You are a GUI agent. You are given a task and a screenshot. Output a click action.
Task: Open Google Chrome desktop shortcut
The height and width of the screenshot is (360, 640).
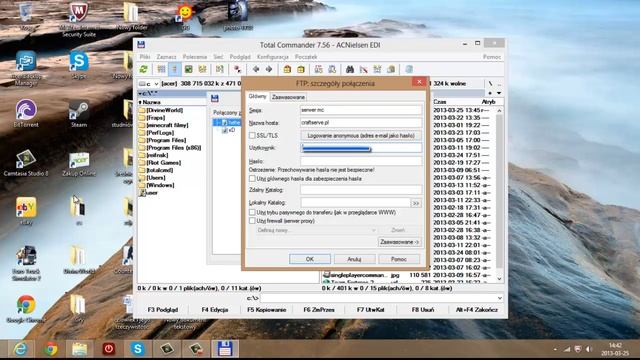tap(26, 309)
